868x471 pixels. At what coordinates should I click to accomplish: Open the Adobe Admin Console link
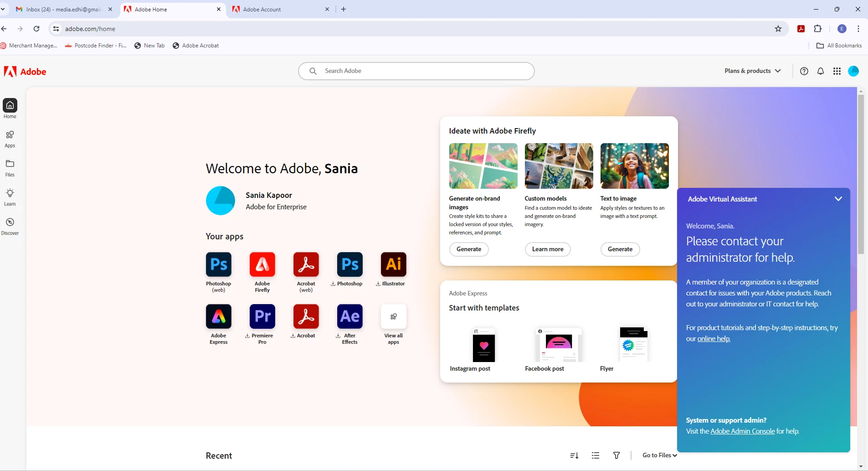tap(742, 431)
